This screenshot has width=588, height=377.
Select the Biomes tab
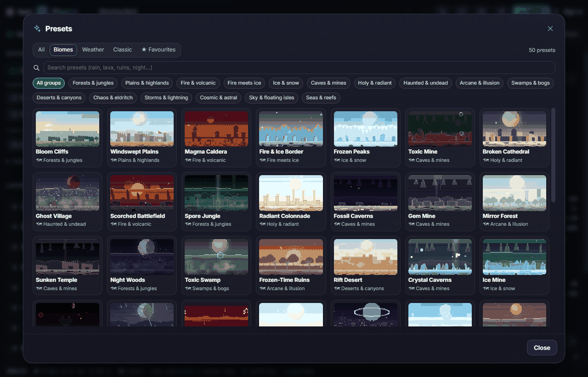pos(63,50)
